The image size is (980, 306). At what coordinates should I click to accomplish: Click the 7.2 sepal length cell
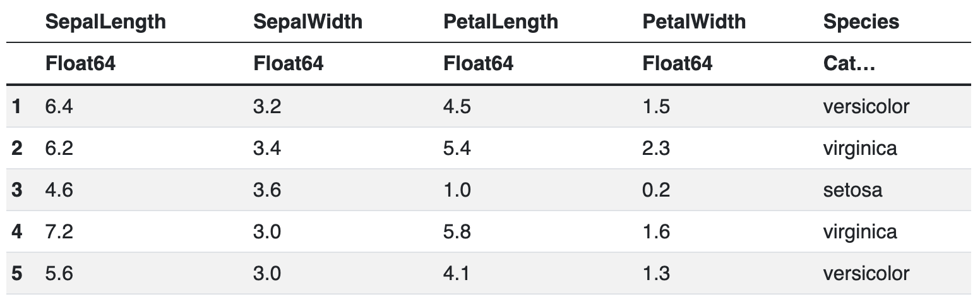(x=59, y=231)
